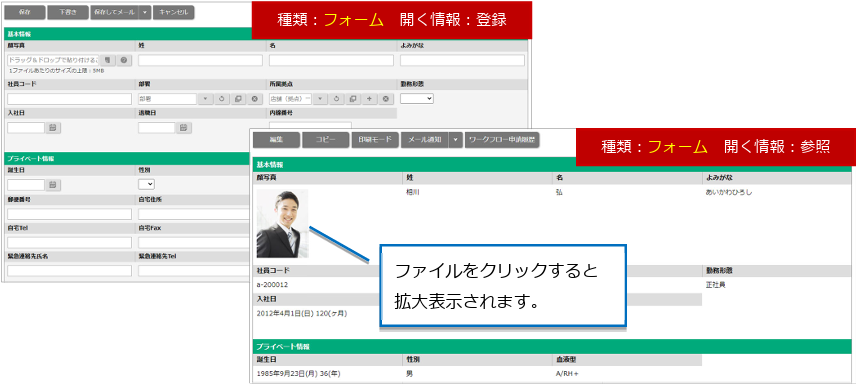Click 入社日 value 2012年4月1日

[302, 313]
